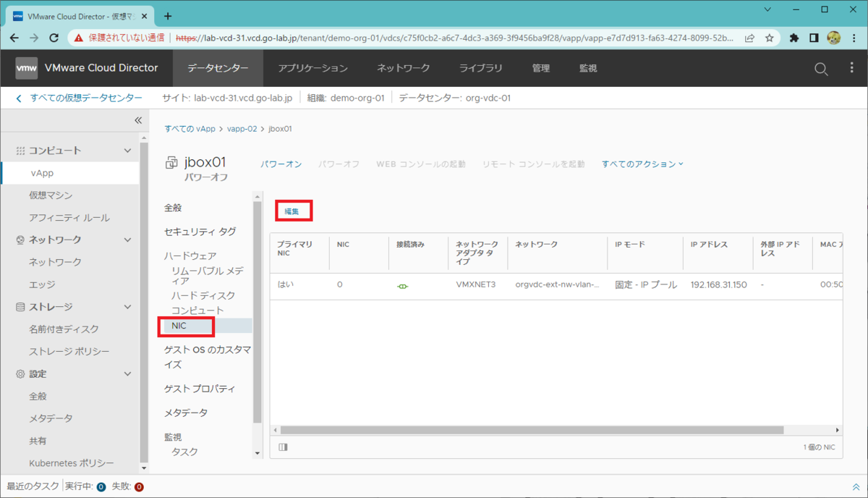Viewport: 868px width, 498px height.
Task: Open the NIC hardware section
Action: 179,326
